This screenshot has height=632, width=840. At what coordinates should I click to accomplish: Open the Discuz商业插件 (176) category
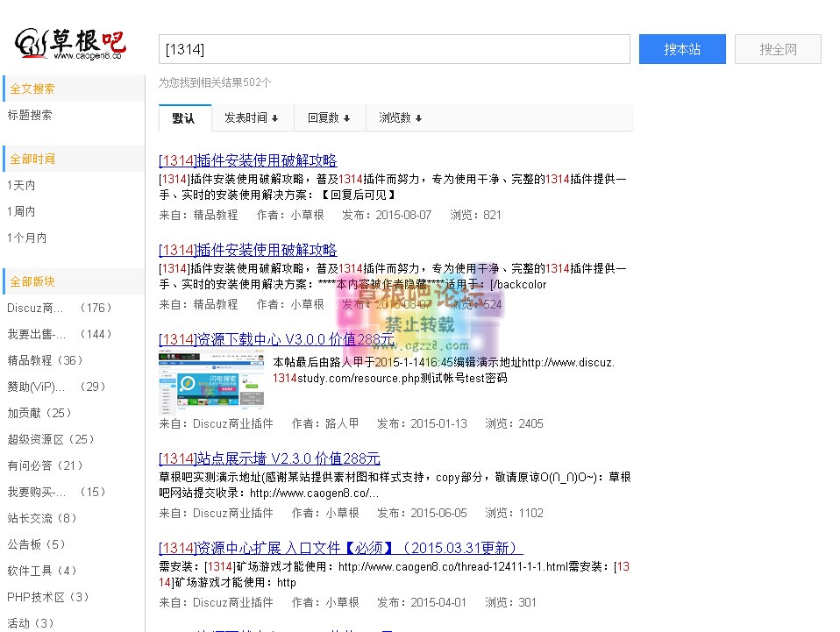tap(55, 308)
